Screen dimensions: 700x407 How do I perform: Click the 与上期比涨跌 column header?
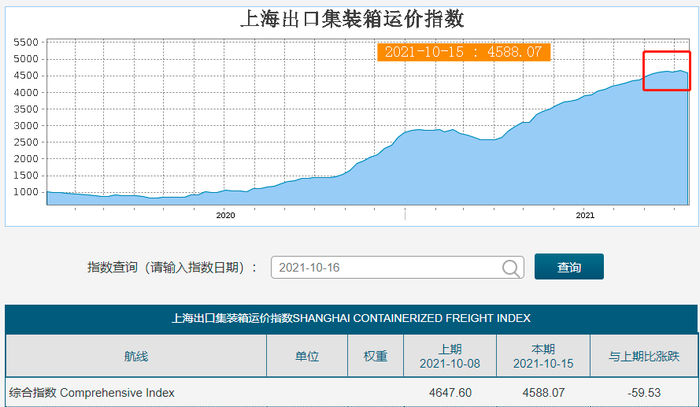pos(644,356)
